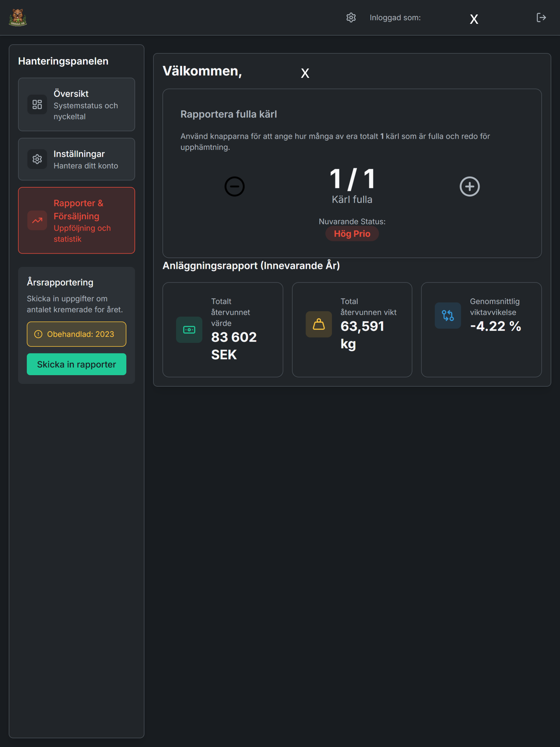The height and width of the screenshot is (747, 560).
Task: Open Inställningar to manage account
Action: point(76,159)
